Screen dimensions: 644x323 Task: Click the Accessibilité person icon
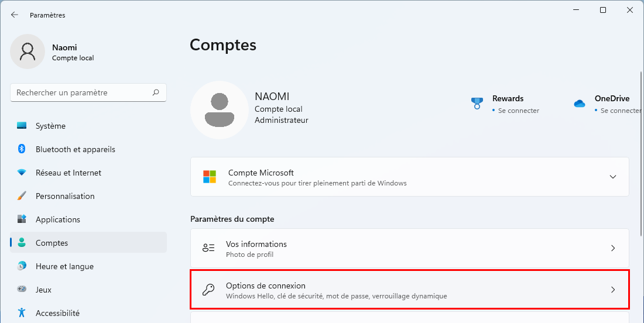click(22, 312)
